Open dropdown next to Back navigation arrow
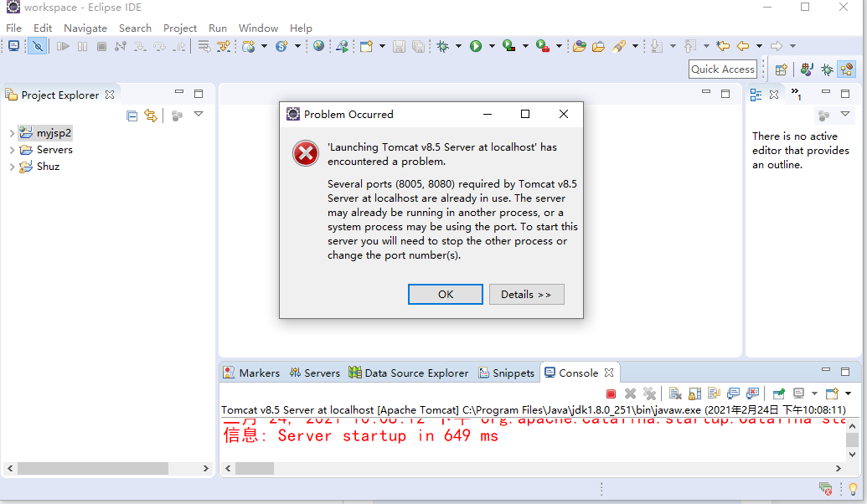This screenshot has height=504, width=867. click(x=759, y=46)
